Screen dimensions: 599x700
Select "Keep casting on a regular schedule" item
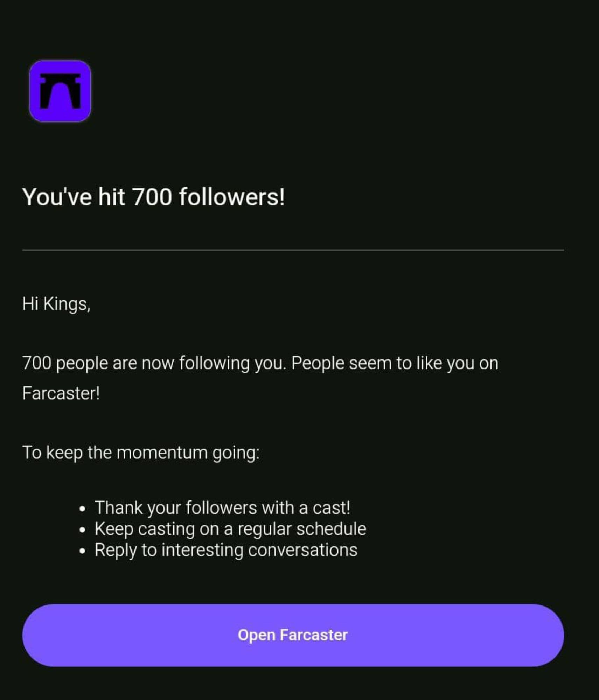[230, 529]
